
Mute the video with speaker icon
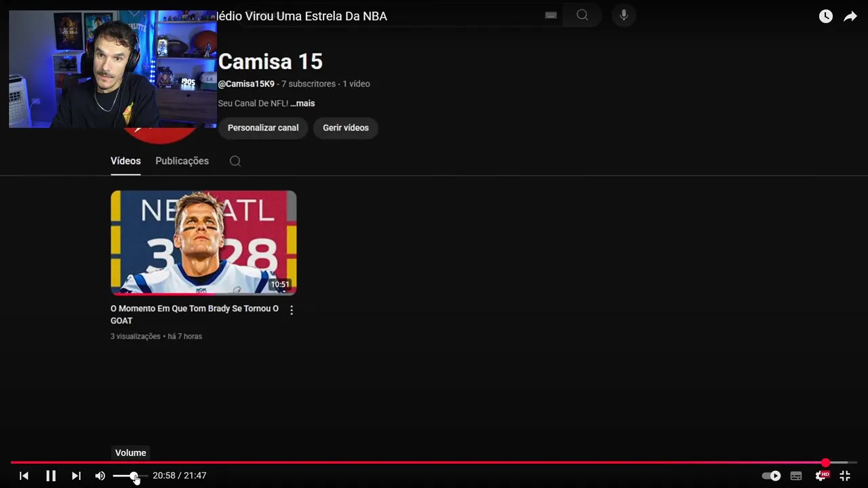point(100,476)
